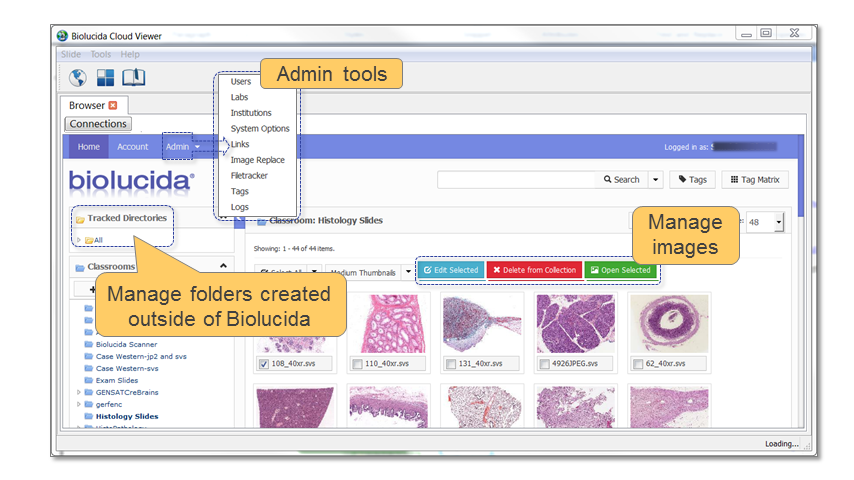Image resolution: width=854 pixels, height=480 pixels.
Task: Open Filetracker from Admin menu
Action: click(x=249, y=175)
